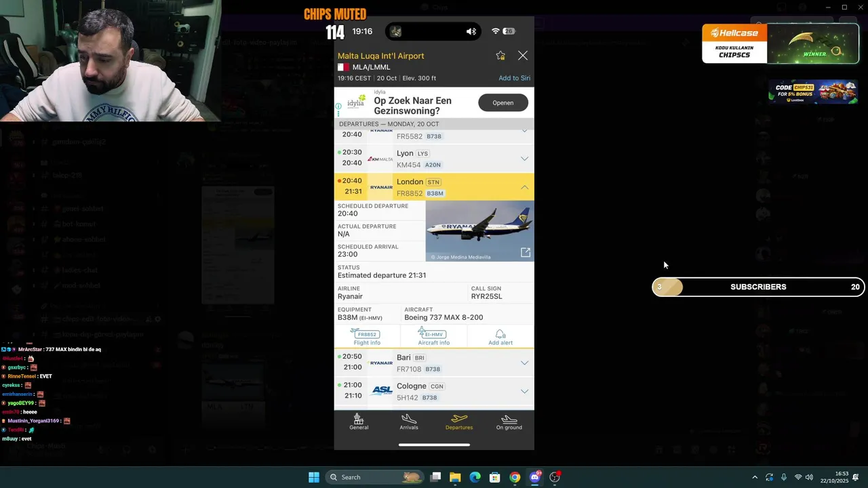Click the CHIPS31 bonus code banner
The height and width of the screenshot is (488, 868).
[x=812, y=92]
